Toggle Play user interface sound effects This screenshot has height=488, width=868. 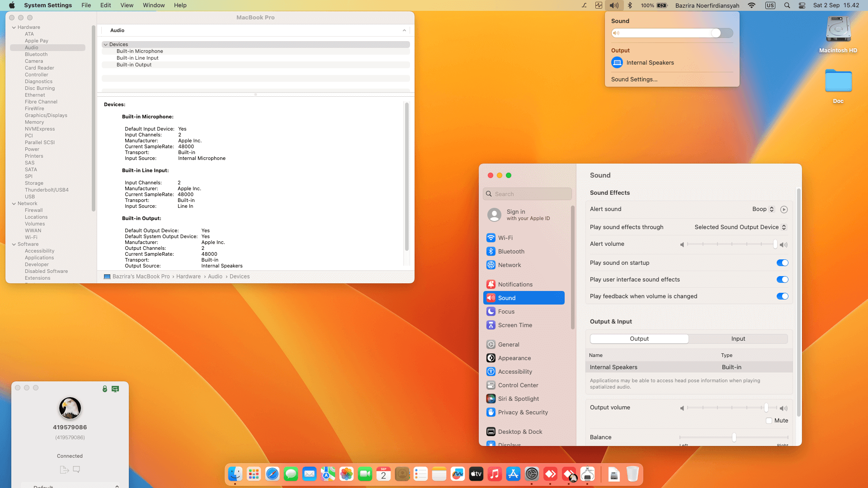point(782,280)
